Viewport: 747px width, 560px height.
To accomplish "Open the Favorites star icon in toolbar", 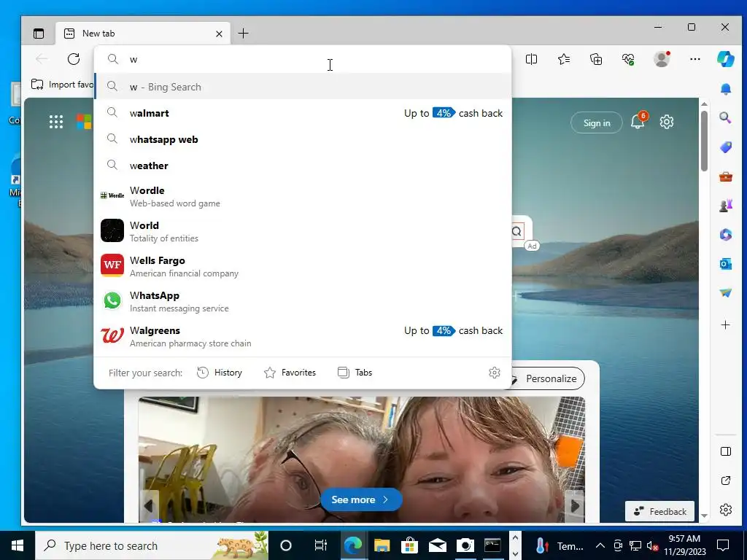I will (564, 59).
